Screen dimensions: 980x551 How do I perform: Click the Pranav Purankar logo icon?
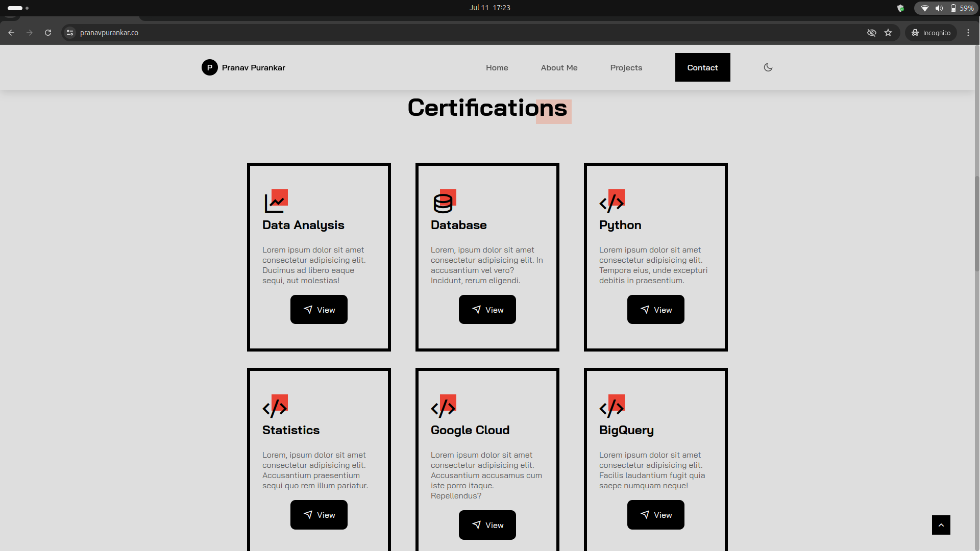(210, 67)
